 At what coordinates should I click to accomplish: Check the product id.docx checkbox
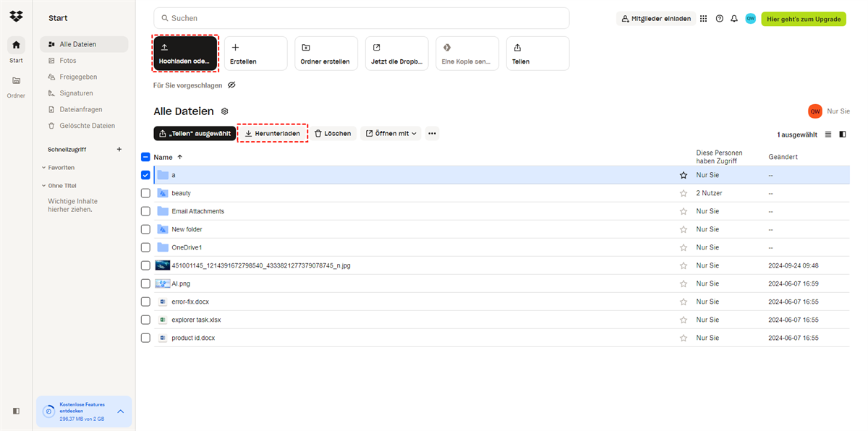145,338
